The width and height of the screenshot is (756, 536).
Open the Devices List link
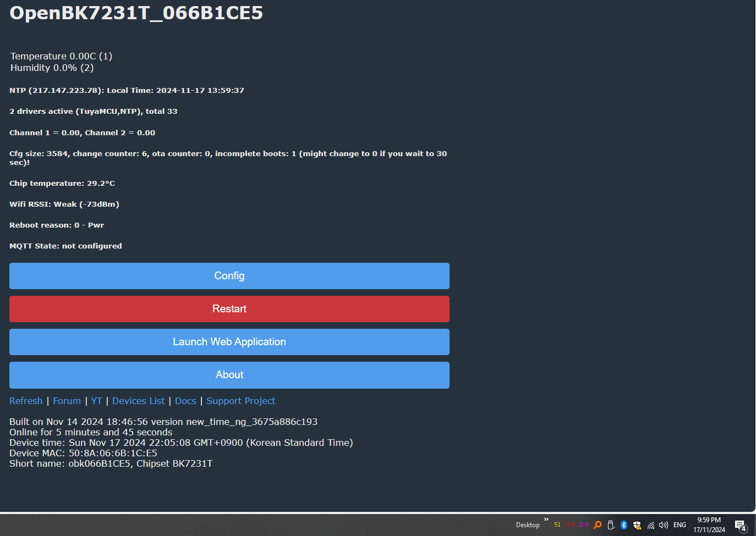pos(138,401)
